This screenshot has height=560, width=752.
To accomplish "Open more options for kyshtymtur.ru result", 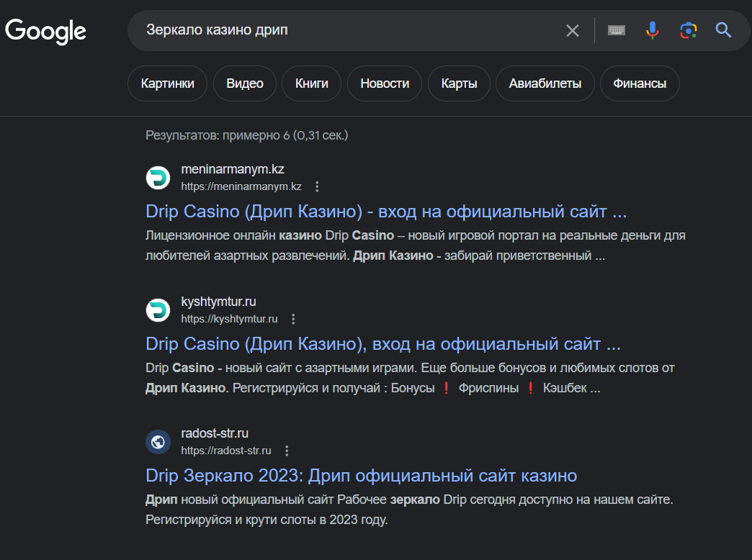I will coord(293,319).
